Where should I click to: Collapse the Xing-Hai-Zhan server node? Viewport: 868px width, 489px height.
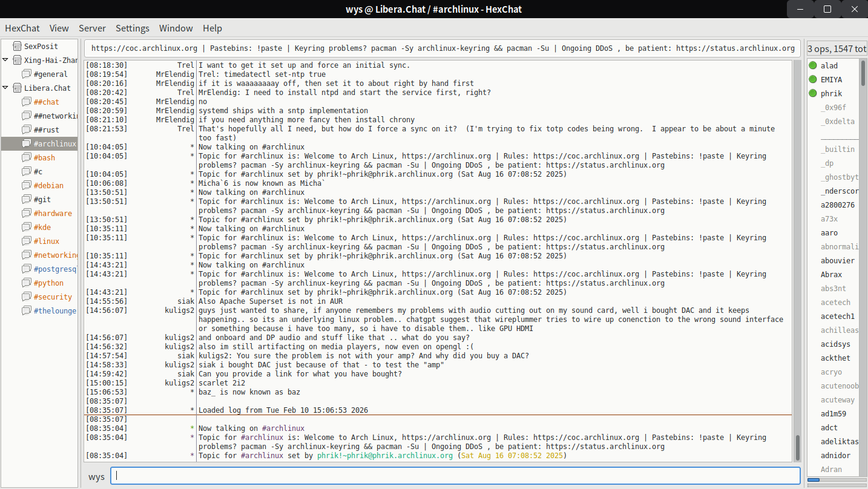click(x=5, y=61)
